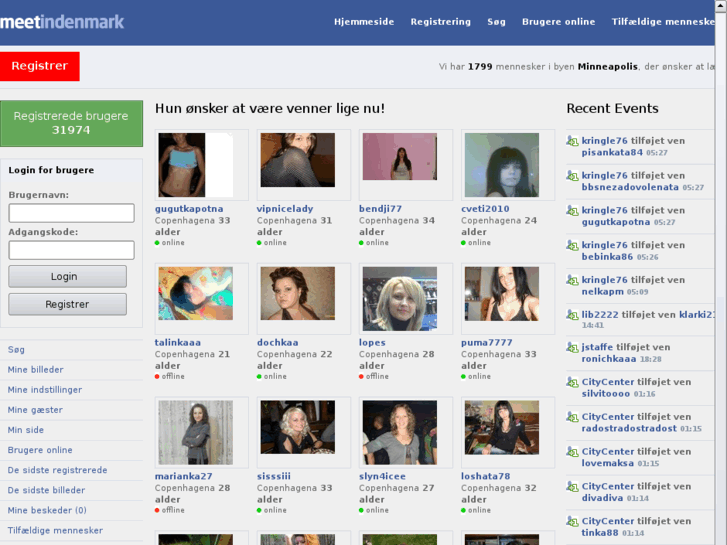
Task: Open sidebar link De sidste registrerede
Action: [x=57, y=470]
